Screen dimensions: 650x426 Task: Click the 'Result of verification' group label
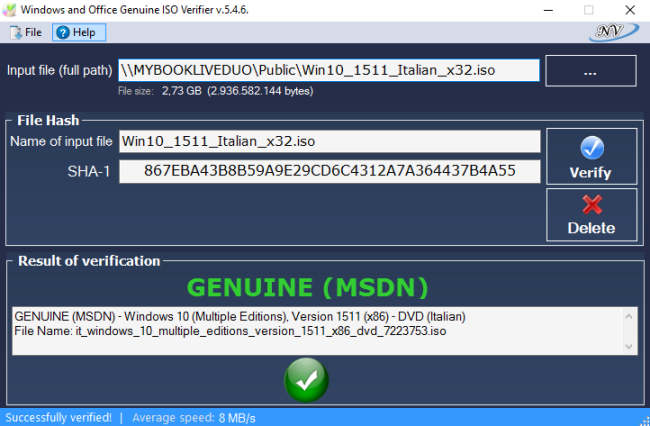coord(89,261)
